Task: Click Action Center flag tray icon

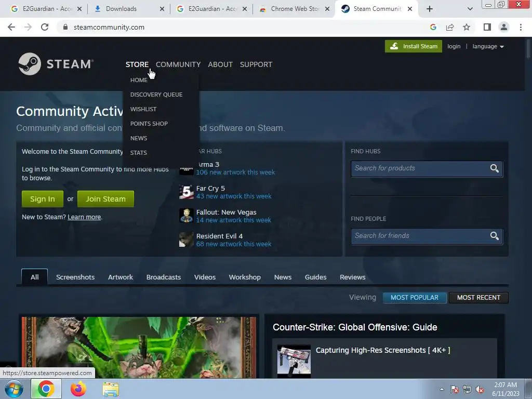Action: click(x=455, y=390)
